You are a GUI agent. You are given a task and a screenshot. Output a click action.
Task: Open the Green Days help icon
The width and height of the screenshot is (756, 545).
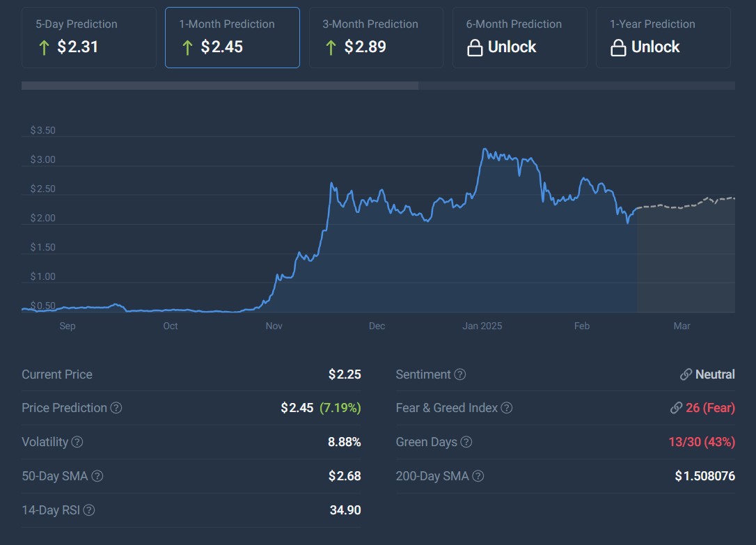[x=466, y=442]
